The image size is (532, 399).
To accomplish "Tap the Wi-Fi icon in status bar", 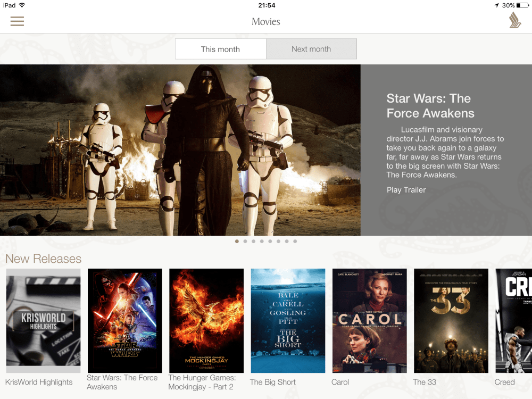I will click(x=22, y=5).
